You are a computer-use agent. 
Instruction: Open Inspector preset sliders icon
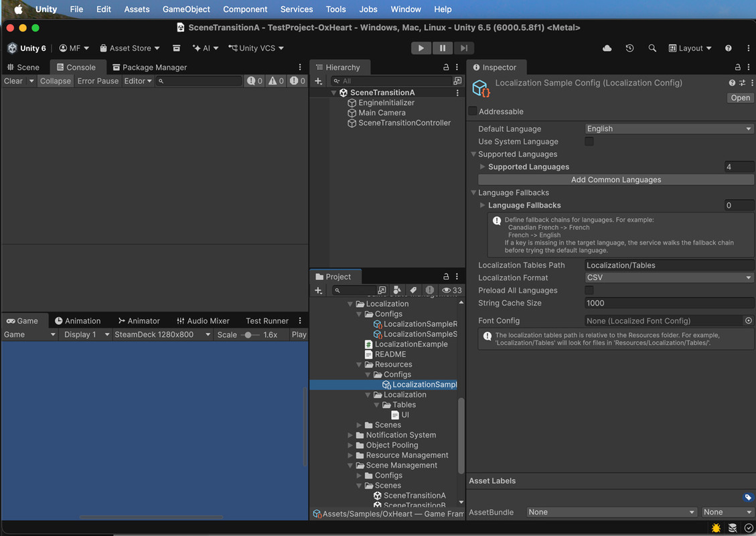pyautogui.click(x=742, y=83)
